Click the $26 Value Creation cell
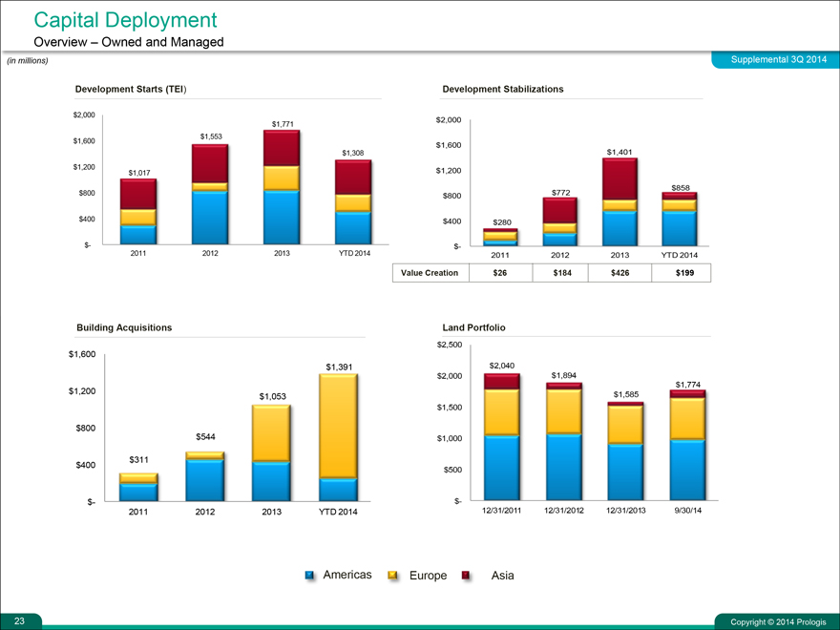Screen dimensions: 840x630 (x=499, y=273)
